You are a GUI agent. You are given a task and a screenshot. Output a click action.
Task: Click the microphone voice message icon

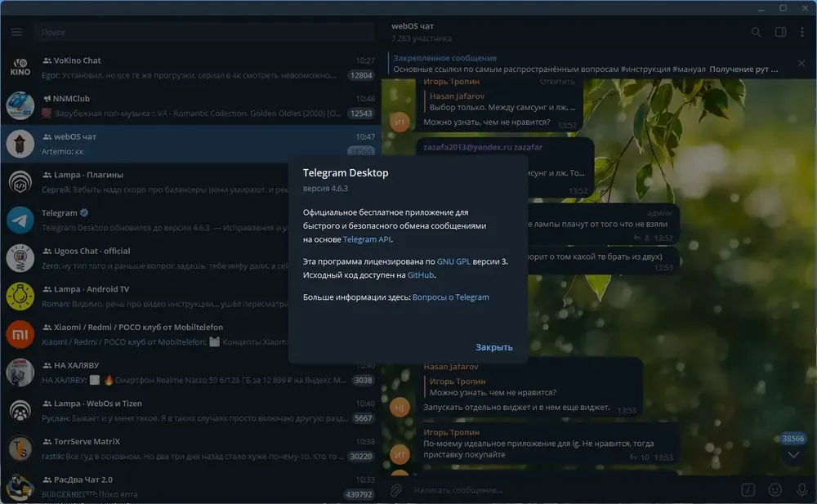tap(802, 489)
